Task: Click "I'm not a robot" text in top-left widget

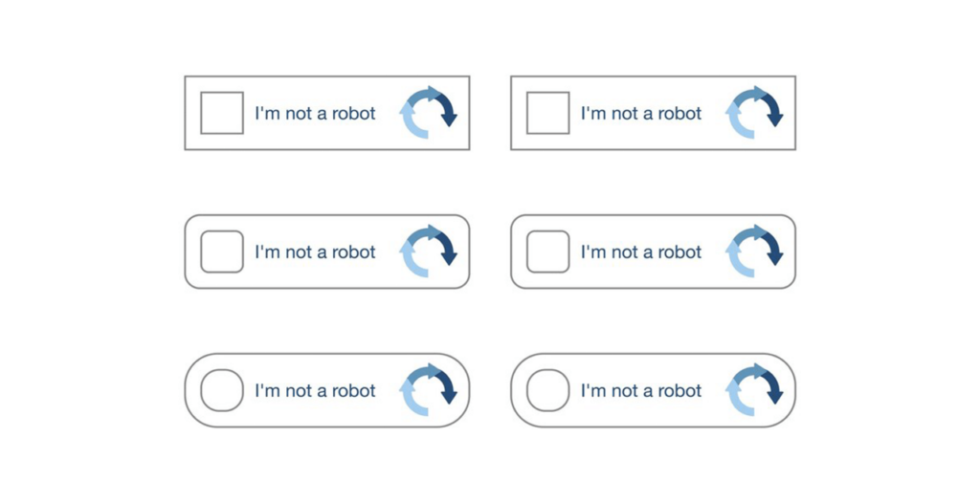Action: coord(315,114)
